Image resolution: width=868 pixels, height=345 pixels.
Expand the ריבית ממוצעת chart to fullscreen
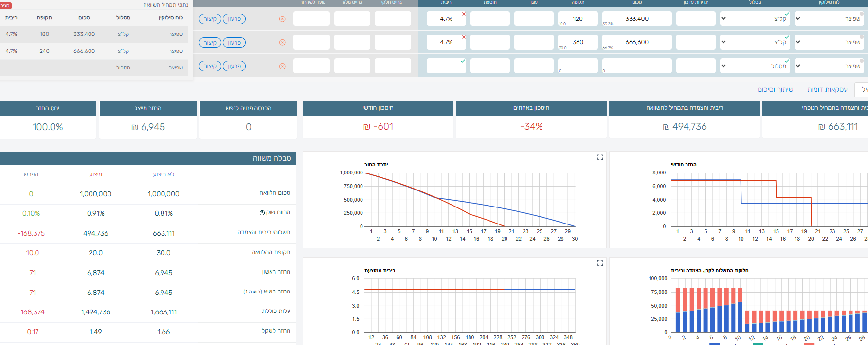click(600, 263)
